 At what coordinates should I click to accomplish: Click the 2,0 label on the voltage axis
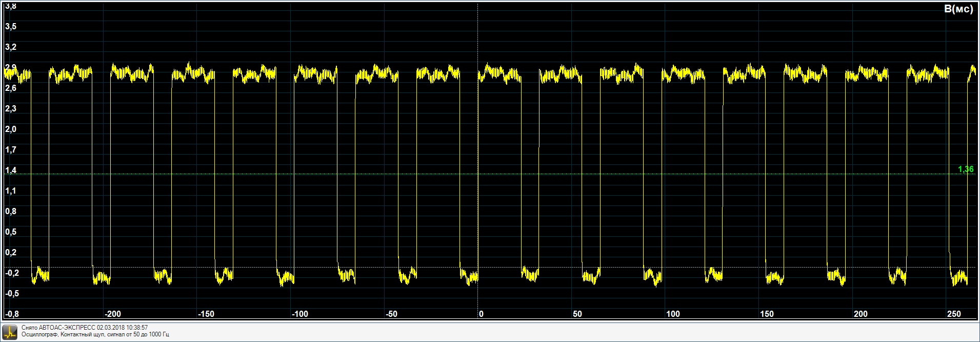click(x=11, y=129)
